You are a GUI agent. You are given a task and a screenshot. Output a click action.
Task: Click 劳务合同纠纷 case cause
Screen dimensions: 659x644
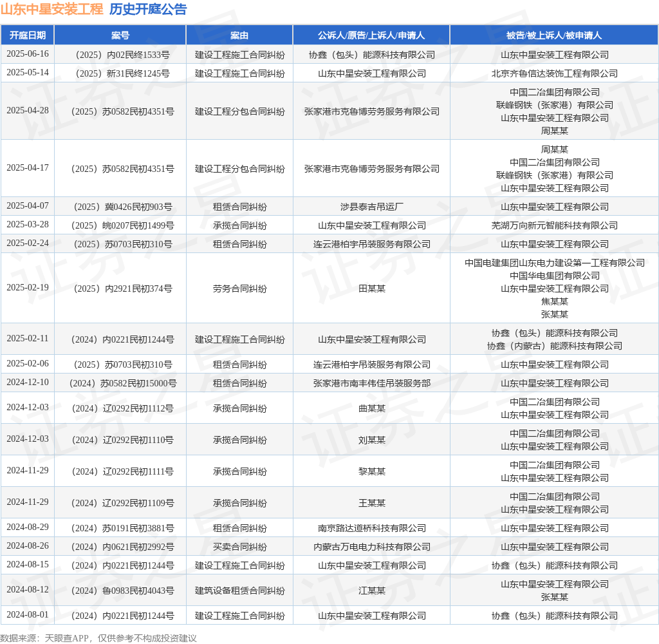pos(239,289)
